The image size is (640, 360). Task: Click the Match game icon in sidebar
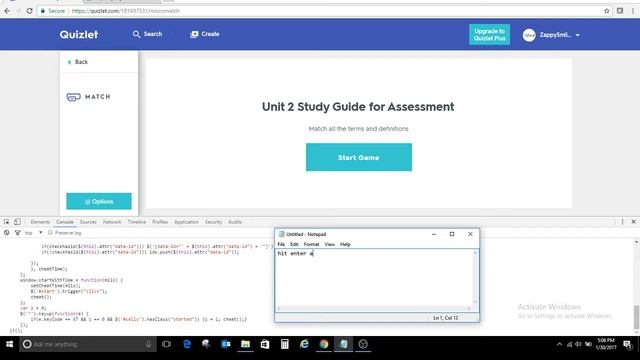click(x=73, y=97)
